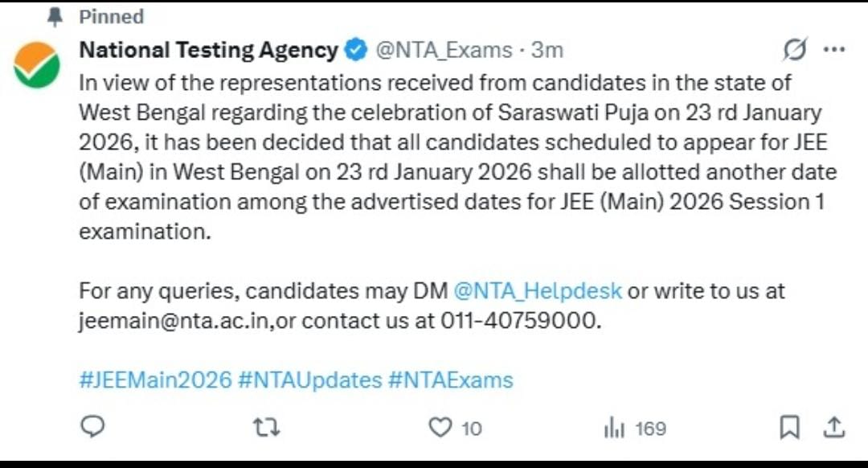Click the blue verified badge
The width and height of the screenshot is (868, 468).
pyautogui.click(x=354, y=51)
